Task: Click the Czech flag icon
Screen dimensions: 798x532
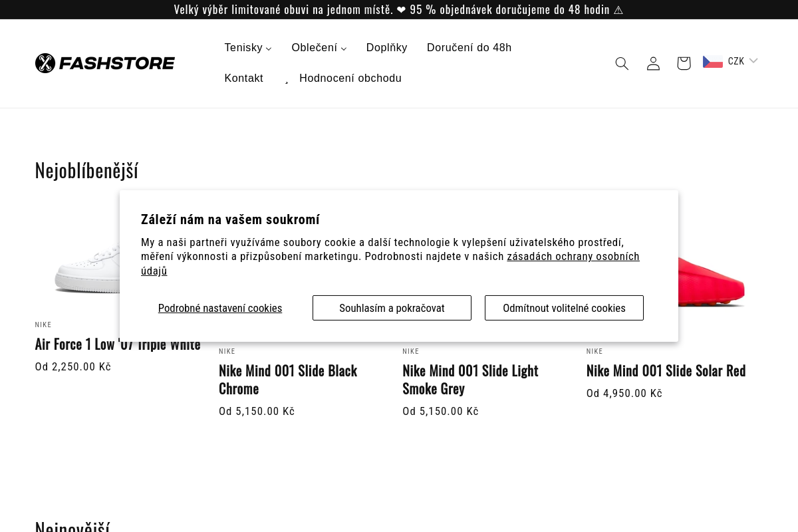Action: 713,62
